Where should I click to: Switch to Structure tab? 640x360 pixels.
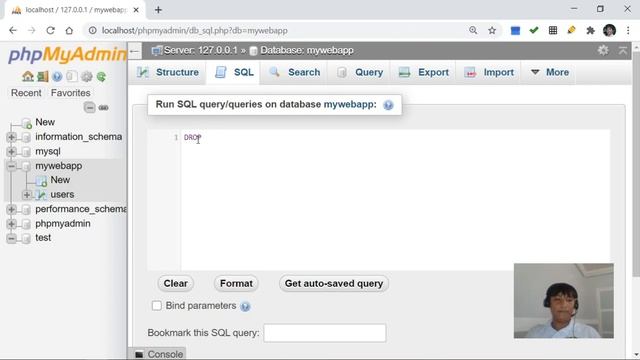coord(167,72)
